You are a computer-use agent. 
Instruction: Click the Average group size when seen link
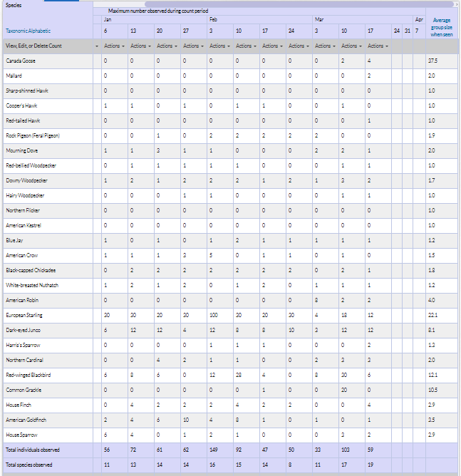(x=442, y=27)
